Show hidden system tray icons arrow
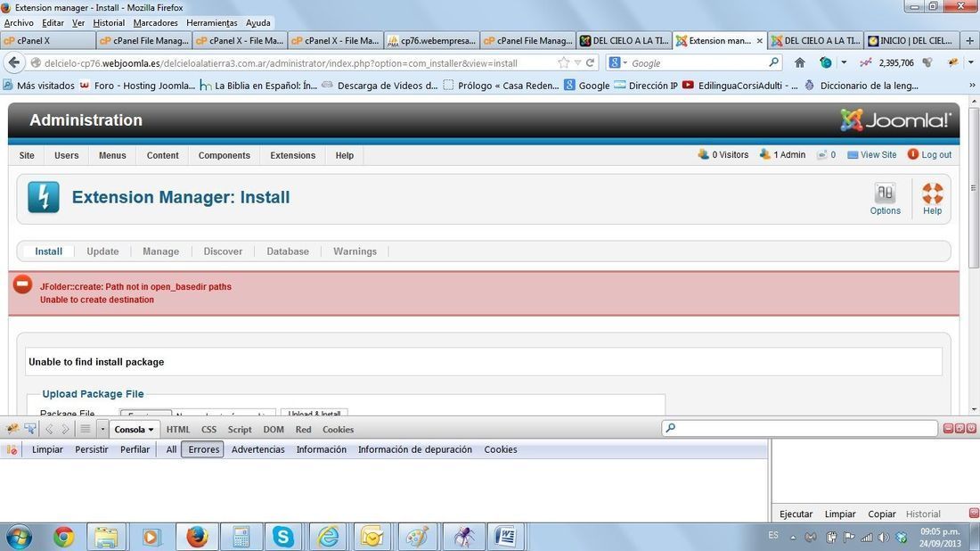Viewport: 980px width, 551px height. [793, 538]
